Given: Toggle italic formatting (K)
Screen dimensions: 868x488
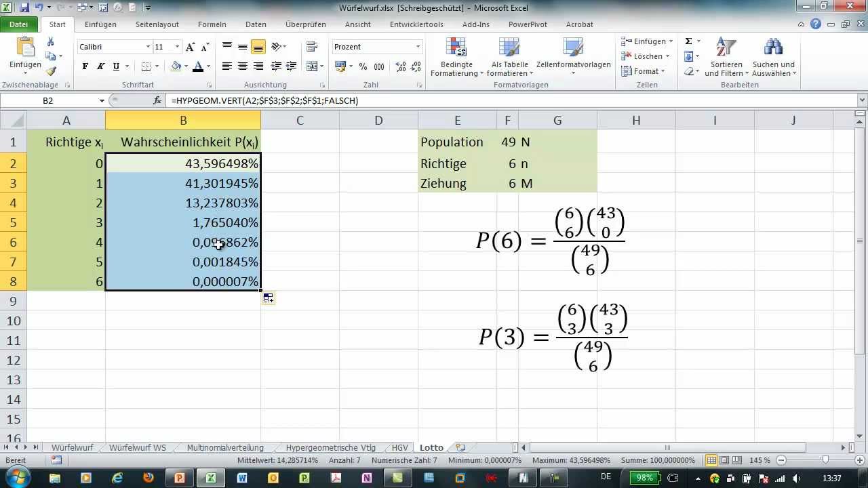Looking at the screenshot, I should (100, 66).
